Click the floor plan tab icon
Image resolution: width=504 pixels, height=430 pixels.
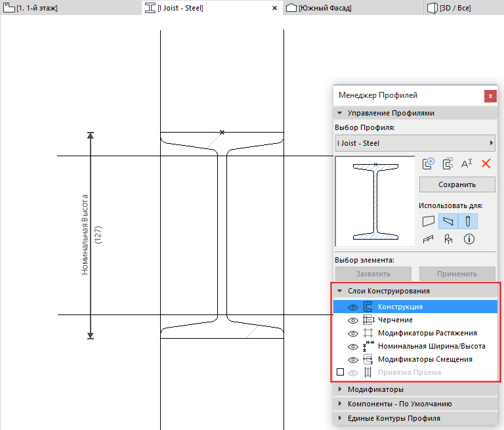[9, 8]
